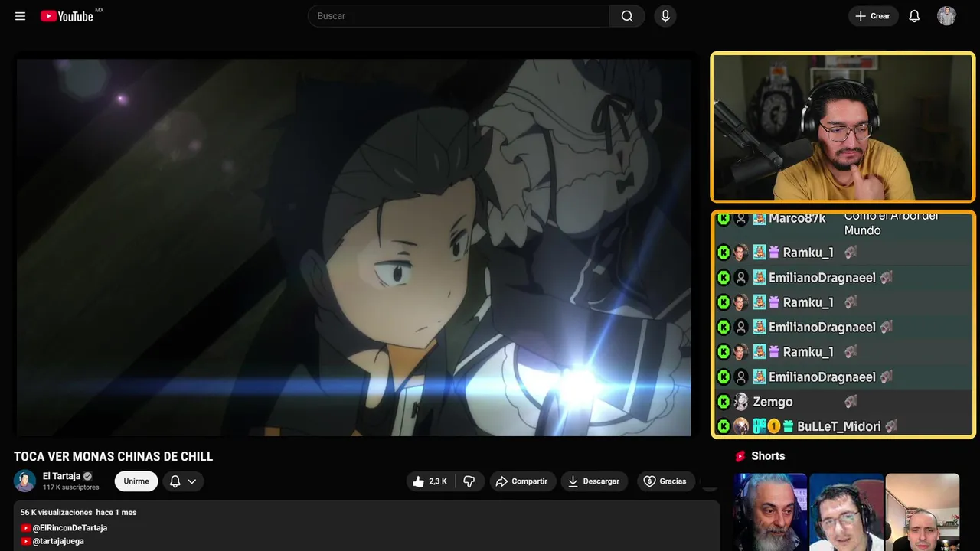The width and height of the screenshot is (980, 551).
Task: Start voice search with microphone
Action: (665, 16)
